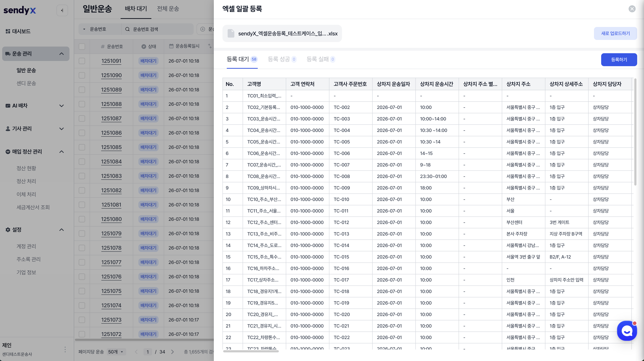Click the TC-008 order number cell
The height and width of the screenshot is (361, 644).
pos(350,177)
